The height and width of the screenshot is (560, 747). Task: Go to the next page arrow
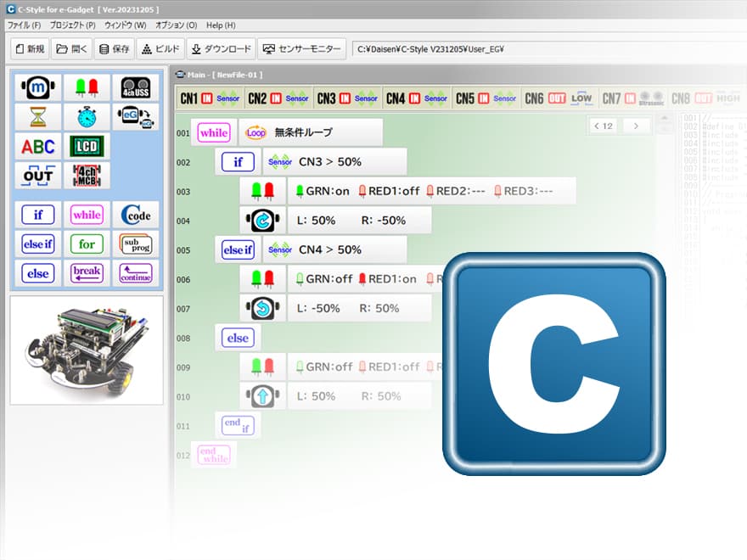coord(636,126)
